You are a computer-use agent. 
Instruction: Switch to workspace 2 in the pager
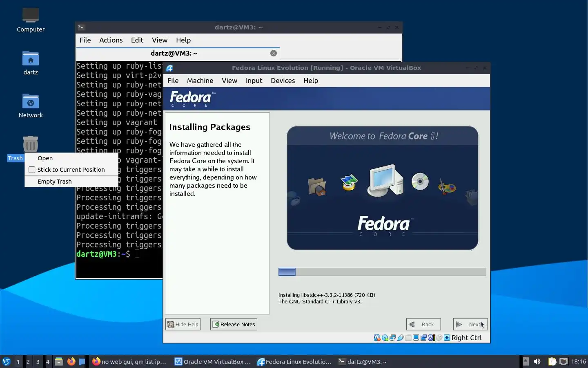[x=28, y=361]
